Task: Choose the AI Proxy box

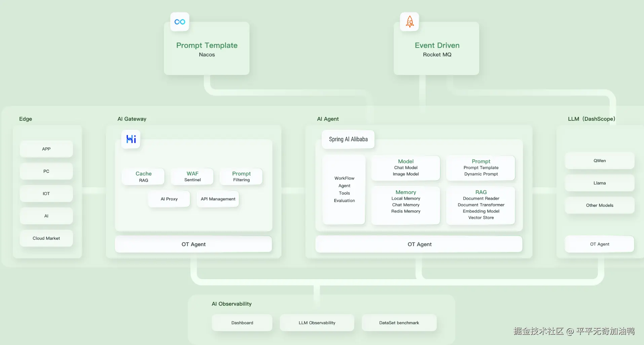Action: click(169, 199)
